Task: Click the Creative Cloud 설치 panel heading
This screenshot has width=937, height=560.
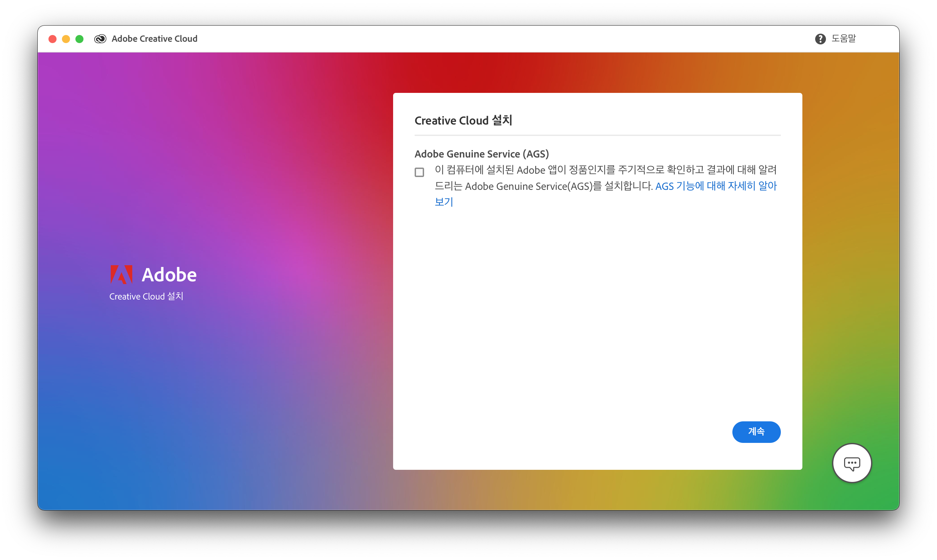Action: [x=463, y=120]
